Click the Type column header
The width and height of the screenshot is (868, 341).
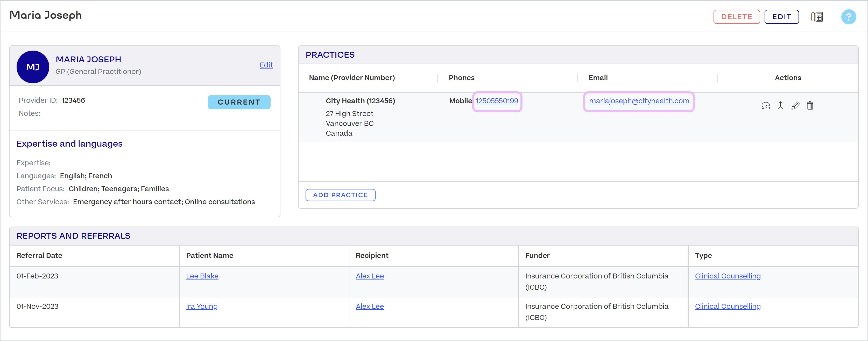[x=703, y=256]
